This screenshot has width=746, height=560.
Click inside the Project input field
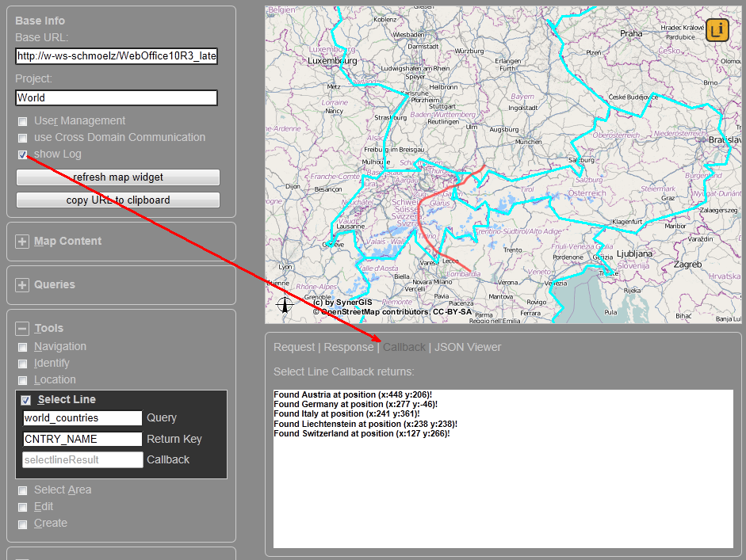coord(116,97)
